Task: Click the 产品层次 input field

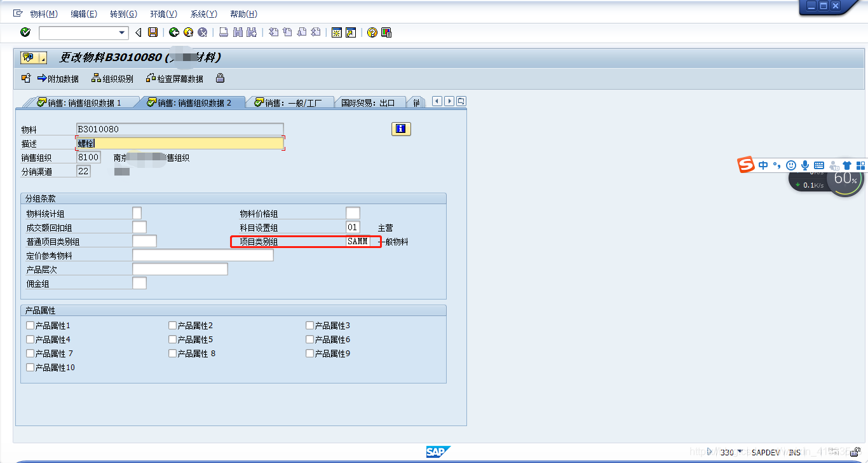Action: 180,269
